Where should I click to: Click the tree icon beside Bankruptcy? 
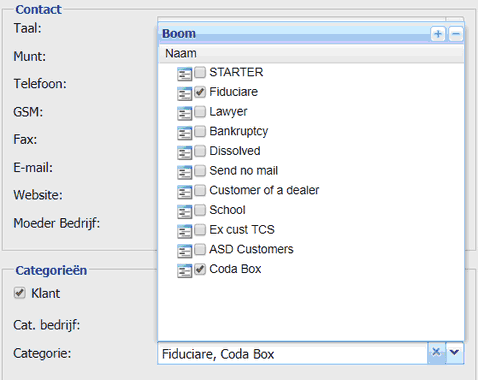tap(184, 133)
